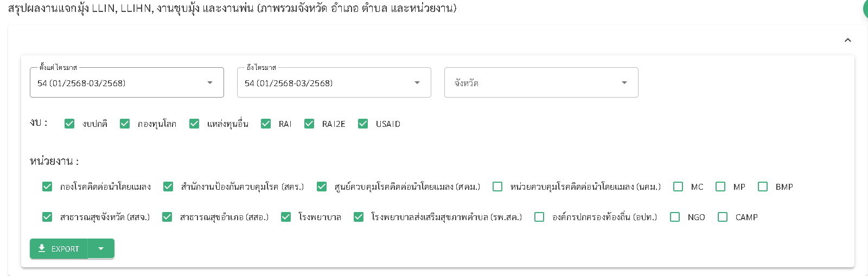Enable the MC unit checkbox

(x=678, y=187)
